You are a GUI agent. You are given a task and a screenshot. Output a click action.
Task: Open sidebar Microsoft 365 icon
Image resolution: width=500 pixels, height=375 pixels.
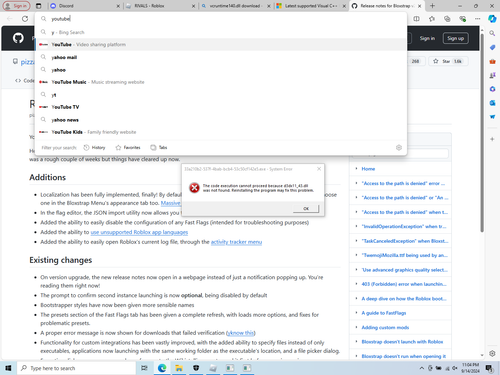point(492,89)
